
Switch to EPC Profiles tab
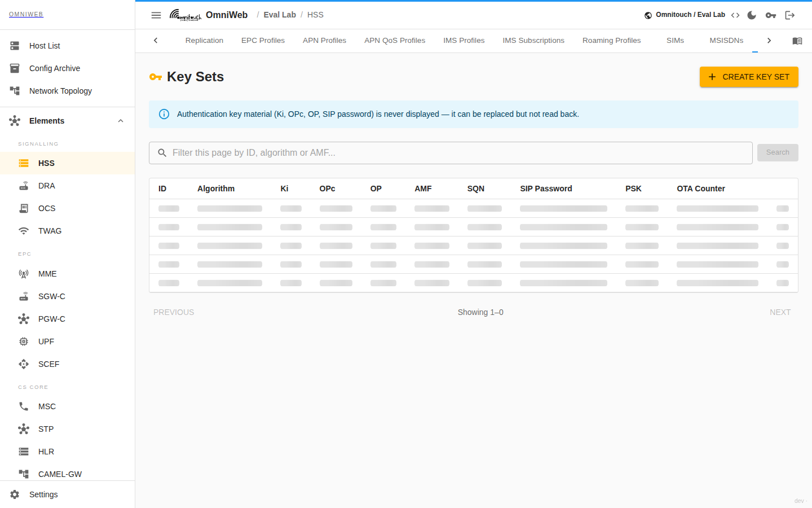click(x=263, y=41)
